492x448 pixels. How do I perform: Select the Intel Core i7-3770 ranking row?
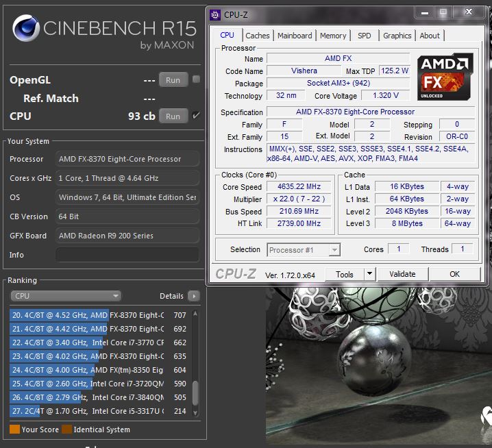(99, 343)
